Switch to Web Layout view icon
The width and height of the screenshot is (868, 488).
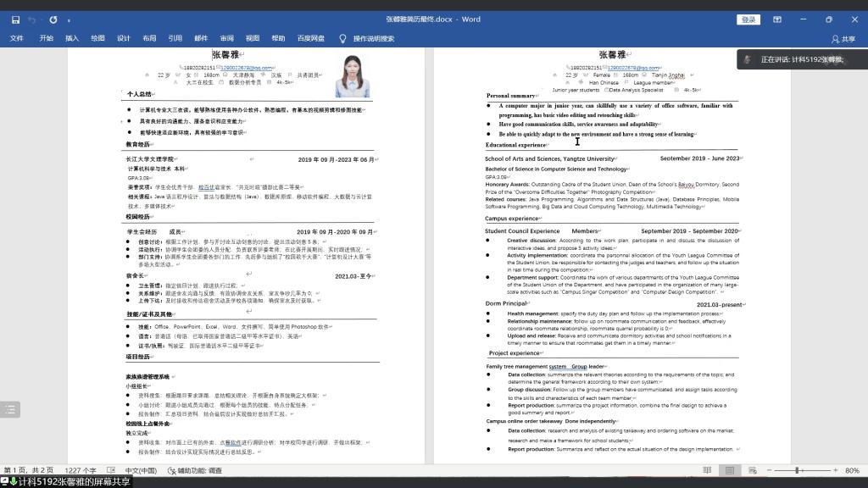click(x=751, y=470)
